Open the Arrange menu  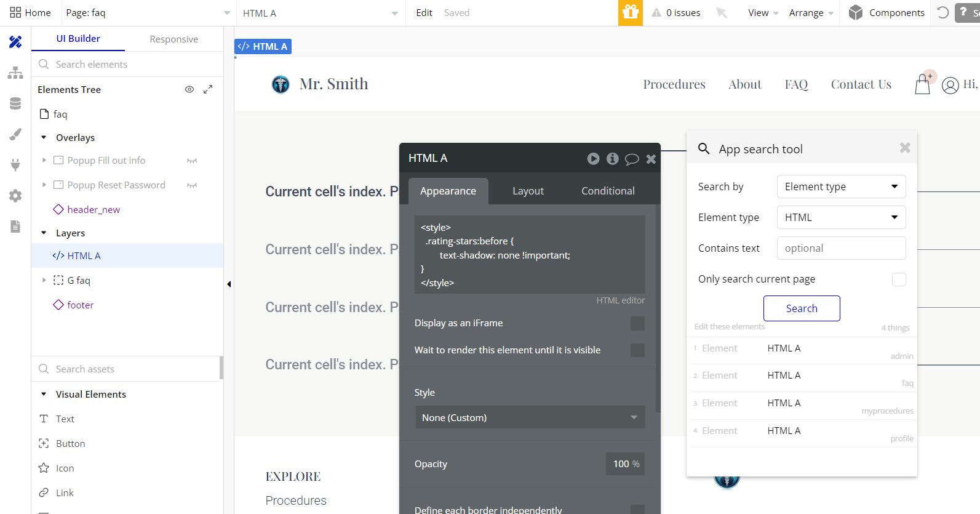click(811, 13)
